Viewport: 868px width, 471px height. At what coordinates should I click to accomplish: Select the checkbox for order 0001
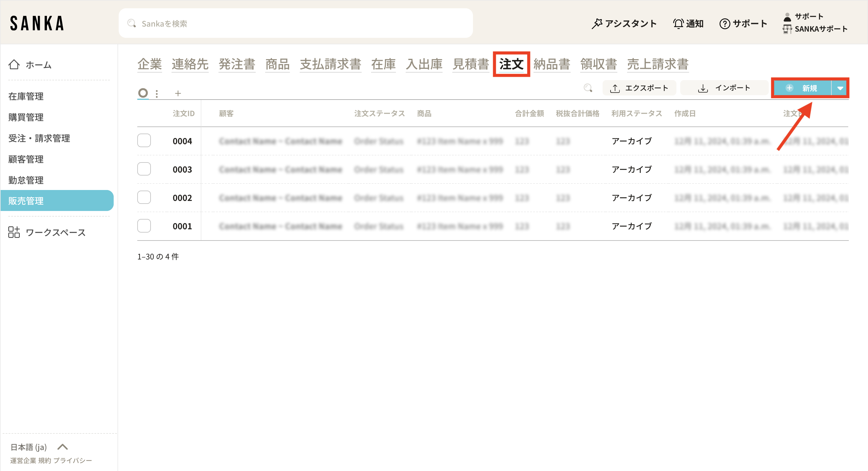pos(144,226)
